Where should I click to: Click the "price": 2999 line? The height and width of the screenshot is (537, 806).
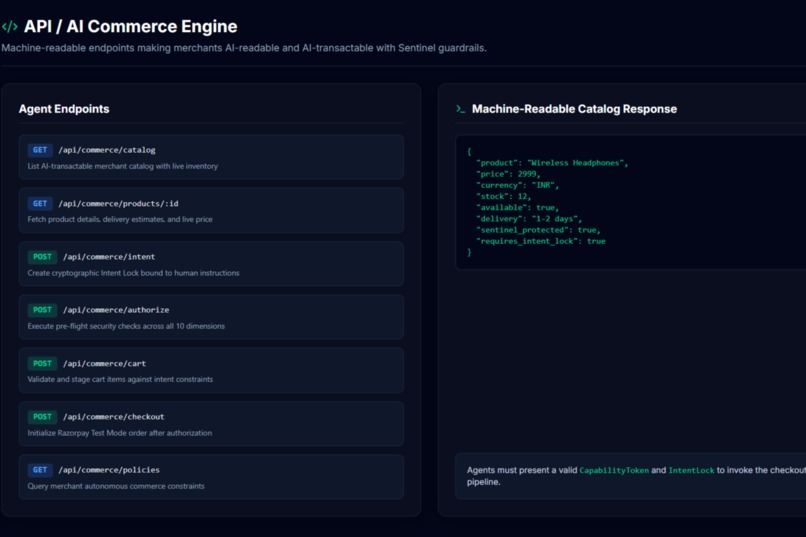coord(508,174)
